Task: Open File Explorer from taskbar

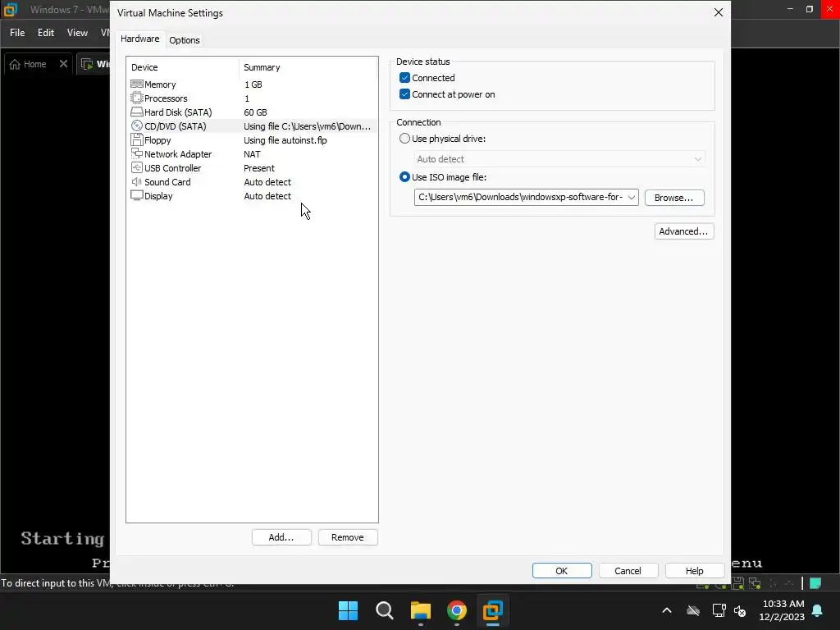Action: click(421, 610)
